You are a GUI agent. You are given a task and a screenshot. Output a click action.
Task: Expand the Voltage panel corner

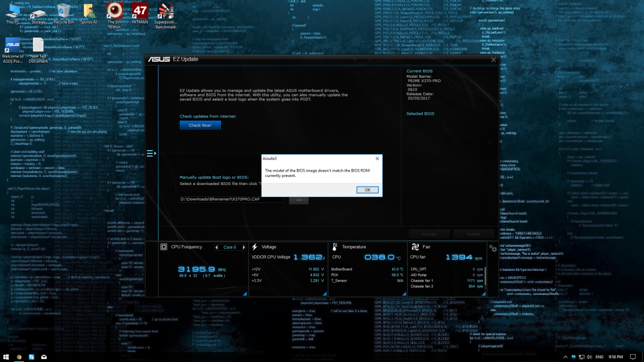click(325, 293)
